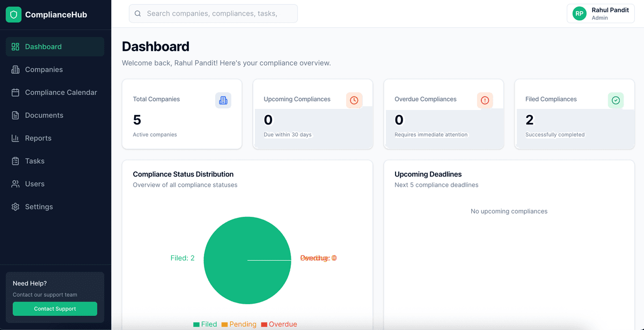Click the ComplianceHub shield logo
The image size is (644, 330).
tap(13, 14)
